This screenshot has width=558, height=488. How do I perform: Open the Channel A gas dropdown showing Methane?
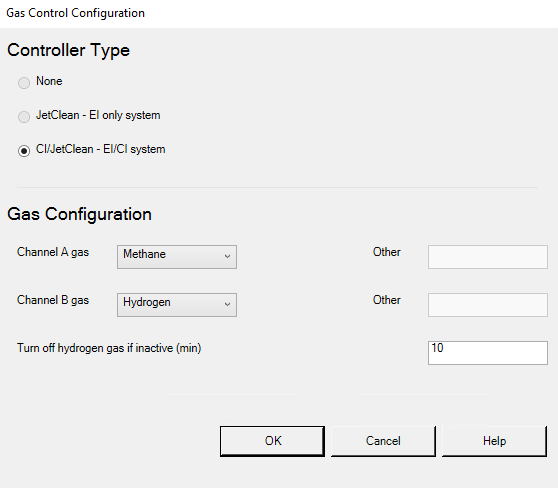click(x=177, y=257)
